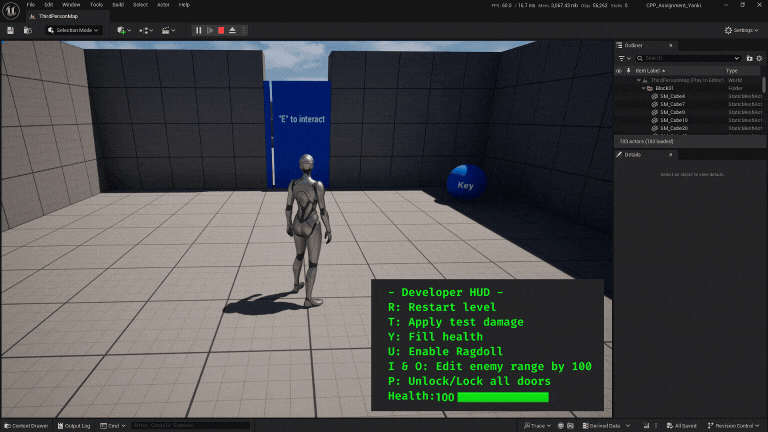The height and width of the screenshot is (432, 768).
Task: Click the Unreal Engine logo
Action: point(11,10)
